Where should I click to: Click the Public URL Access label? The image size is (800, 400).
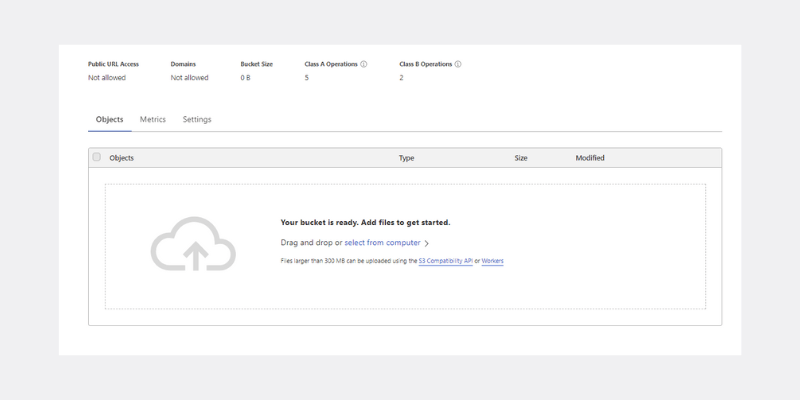[x=113, y=64]
